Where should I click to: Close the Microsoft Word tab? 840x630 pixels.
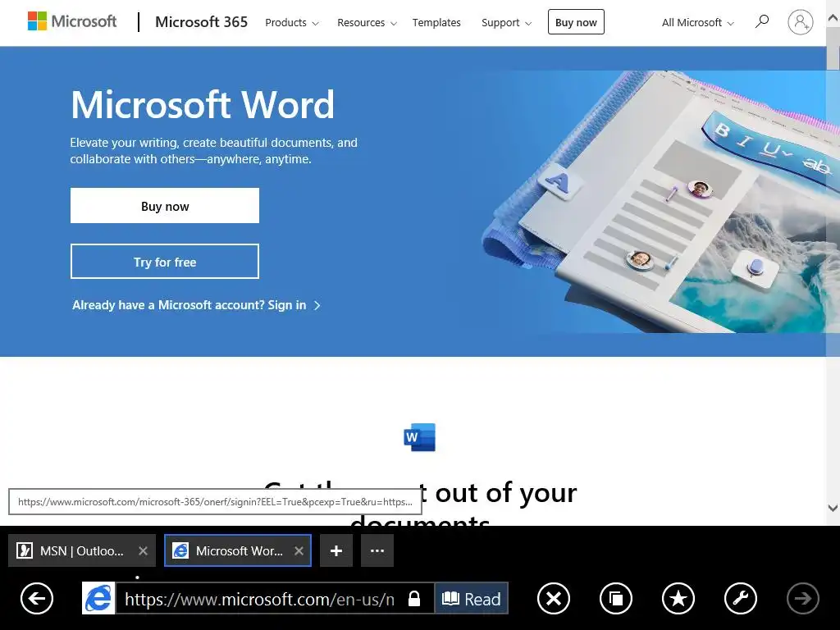[x=299, y=550]
